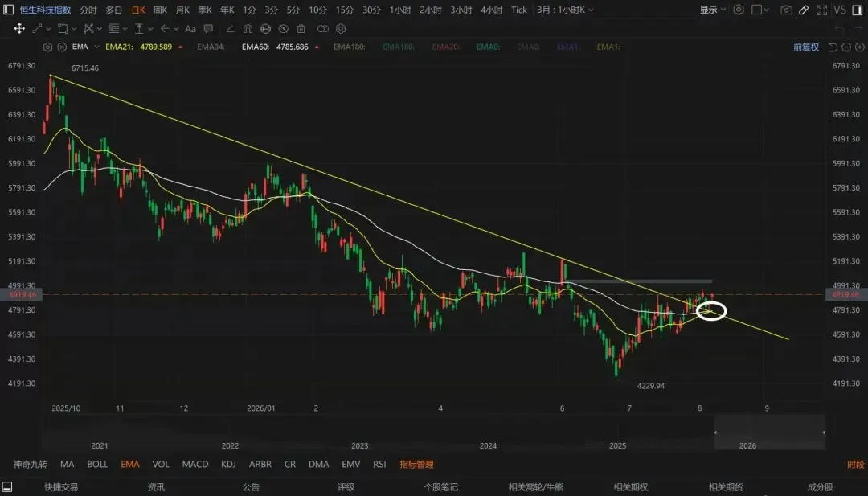The width and height of the screenshot is (868, 496).
Task: Toggle the MACD indicator
Action: [195, 465]
